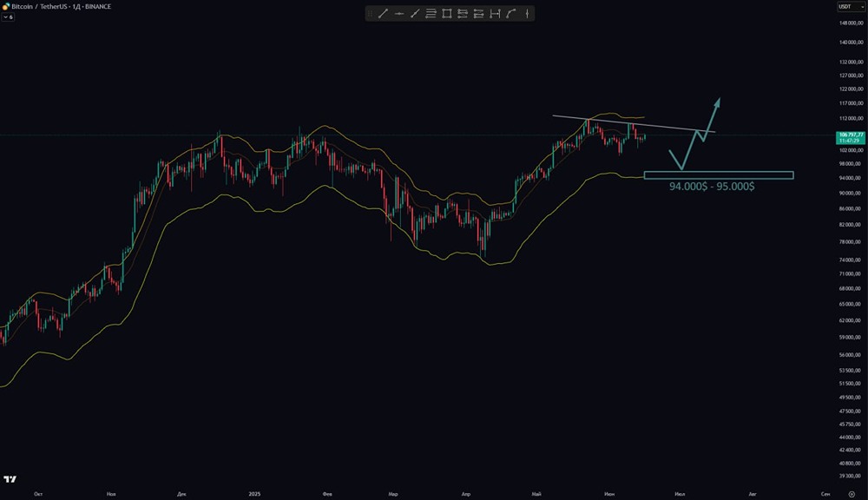Click the Сен label on time axis
The width and height of the screenshot is (868, 500).
pos(825,494)
